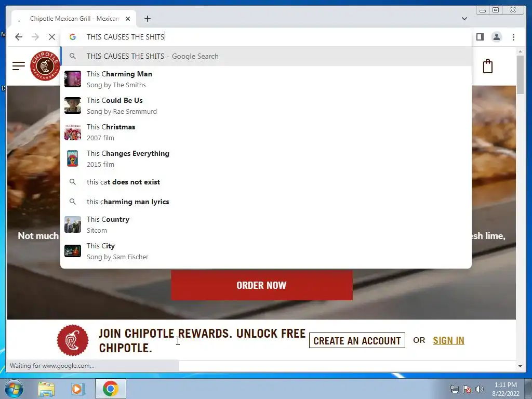
Task: Choose the 'This Christmas' 2007 film suggestion
Action: coord(266,132)
